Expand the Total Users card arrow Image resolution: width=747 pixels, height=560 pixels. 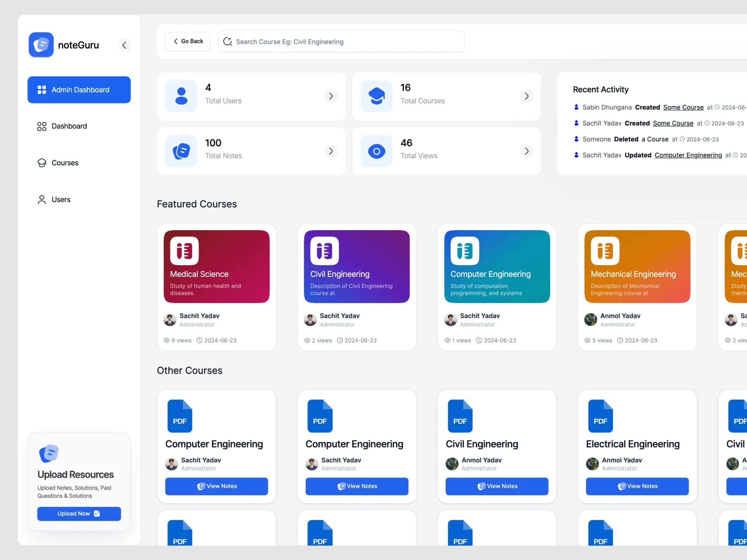click(x=331, y=96)
